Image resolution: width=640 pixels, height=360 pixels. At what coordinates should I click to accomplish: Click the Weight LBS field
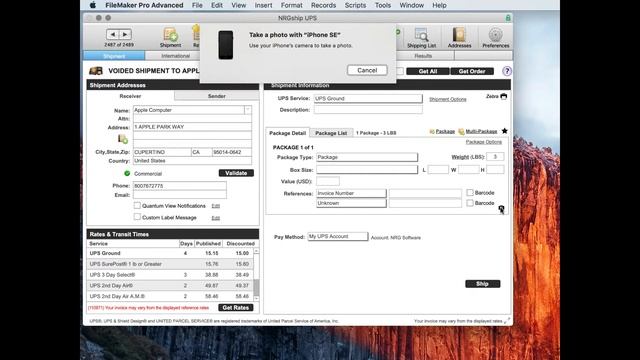(x=495, y=157)
